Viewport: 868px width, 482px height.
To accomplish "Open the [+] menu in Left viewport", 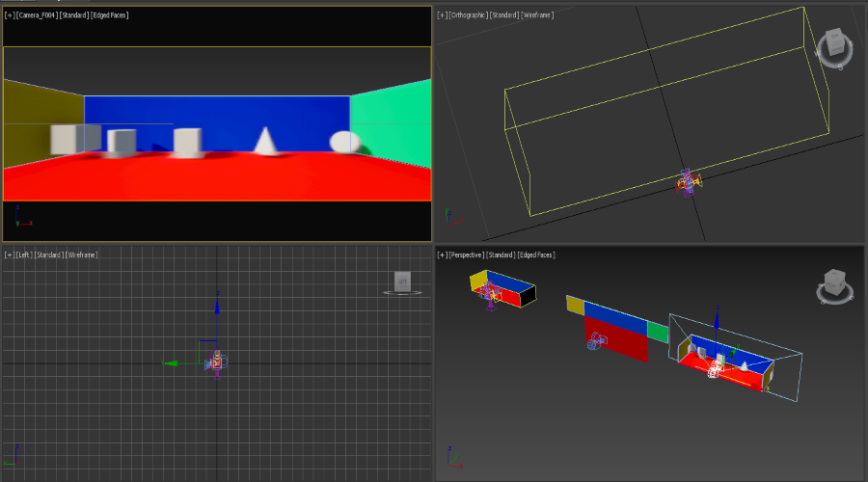I will tap(10, 255).
